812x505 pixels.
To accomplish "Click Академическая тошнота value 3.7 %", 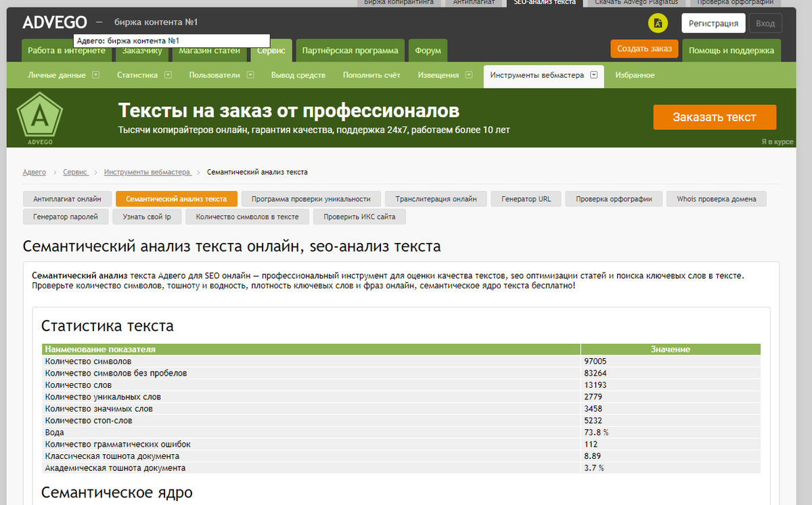I will click(x=593, y=468).
